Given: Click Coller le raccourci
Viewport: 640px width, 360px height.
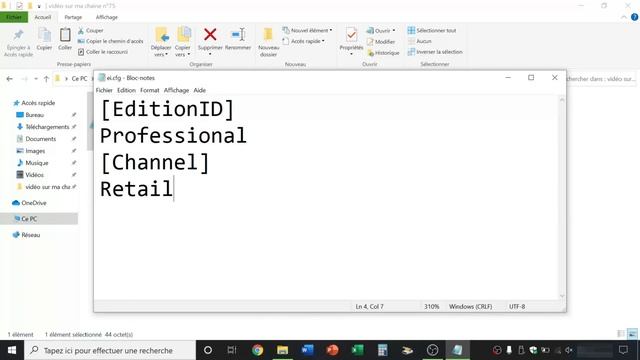Looking at the screenshot, I should point(103,52).
